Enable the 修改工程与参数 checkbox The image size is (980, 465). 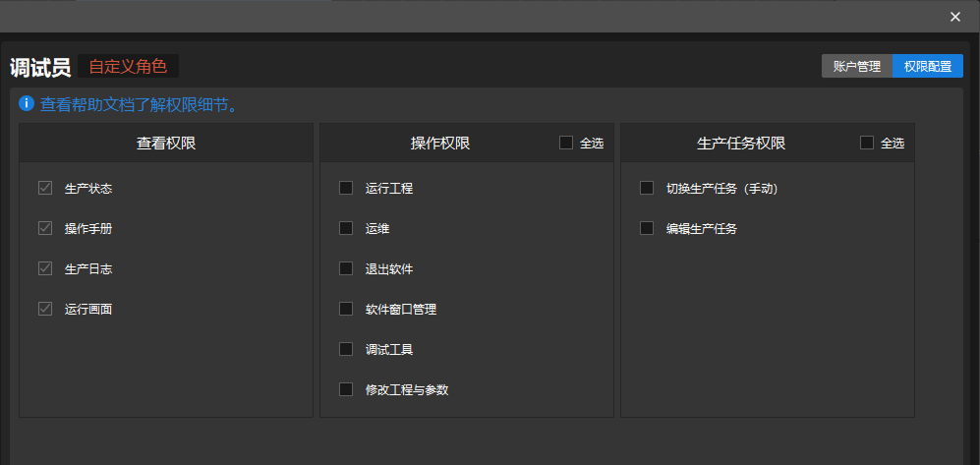click(x=346, y=389)
